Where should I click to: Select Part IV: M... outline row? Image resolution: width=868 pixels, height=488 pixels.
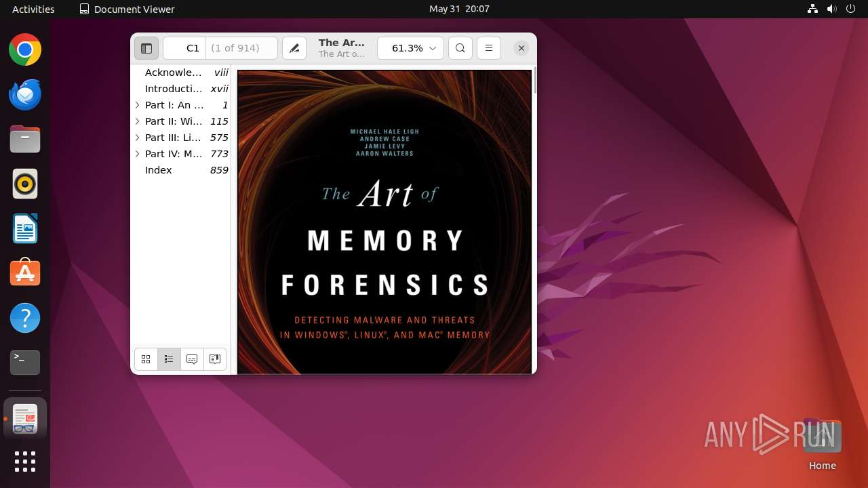[x=181, y=154]
